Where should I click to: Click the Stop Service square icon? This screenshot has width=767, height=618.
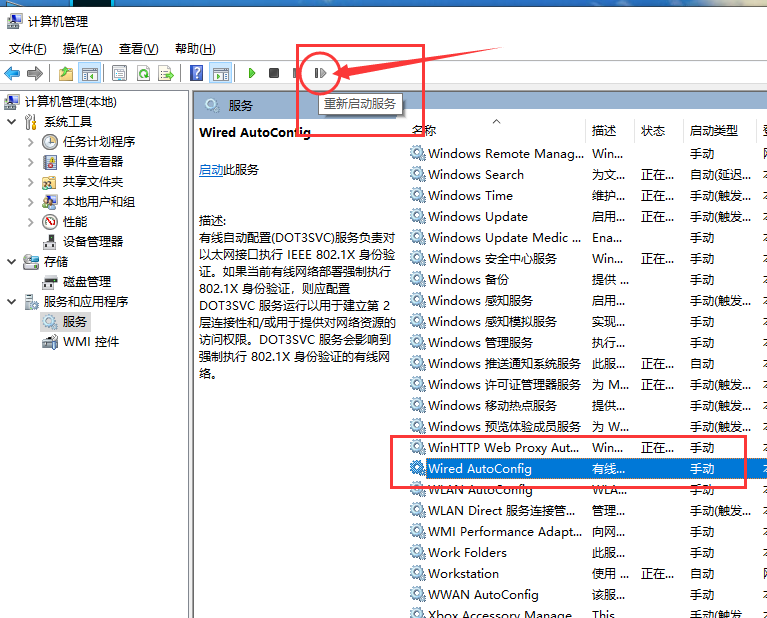click(273, 73)
